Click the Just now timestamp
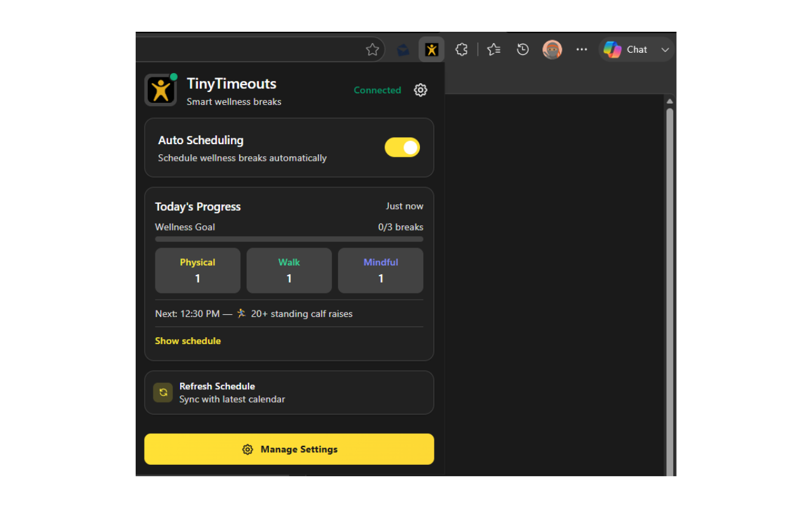Image resolution: width=812 pixels, height=508 pixels. (x=405, y=206)
